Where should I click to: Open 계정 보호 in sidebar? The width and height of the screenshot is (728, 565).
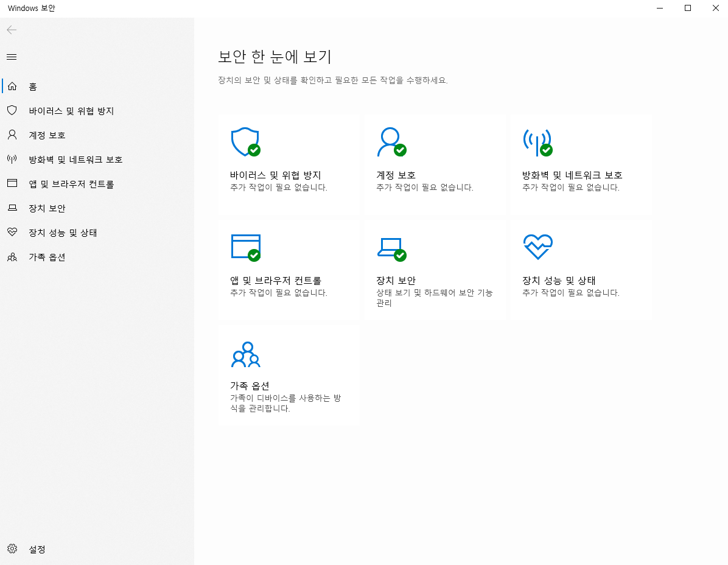(47, 135)
